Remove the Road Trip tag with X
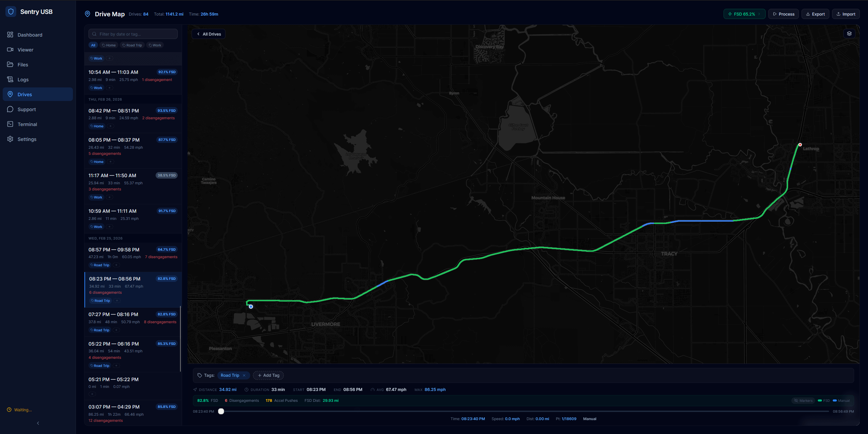The height and width of the screenshot is (434, 868). click(x=244, y=375)
